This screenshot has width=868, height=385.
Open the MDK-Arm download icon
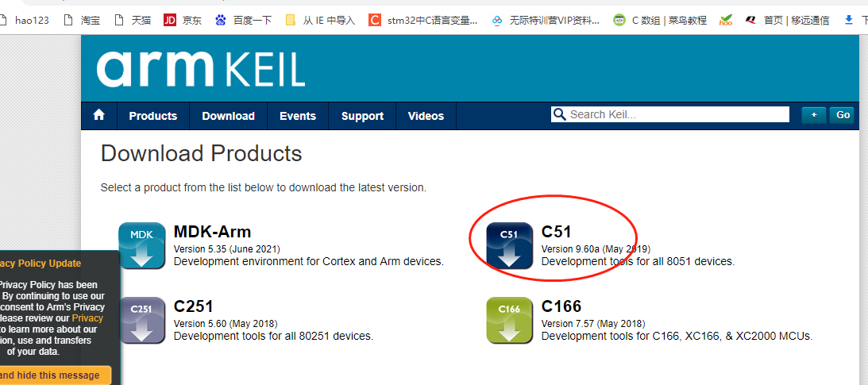coord(141,245)
